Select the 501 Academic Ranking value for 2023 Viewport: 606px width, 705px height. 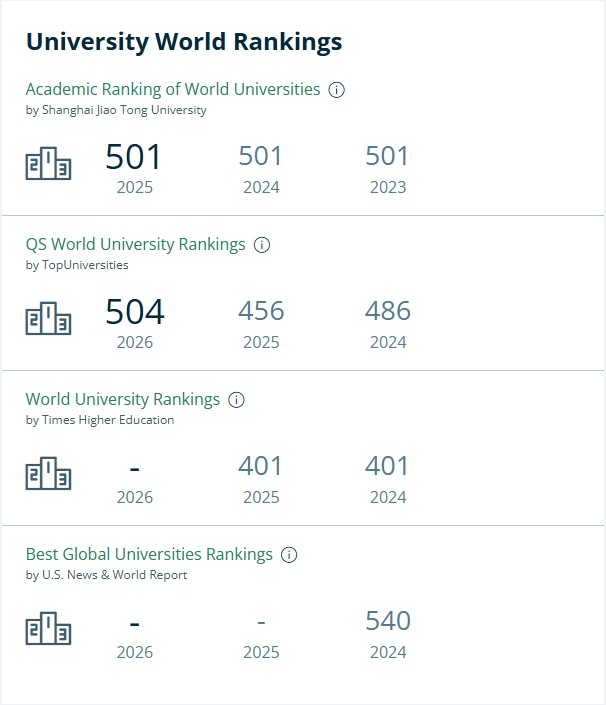click(387, 156)
